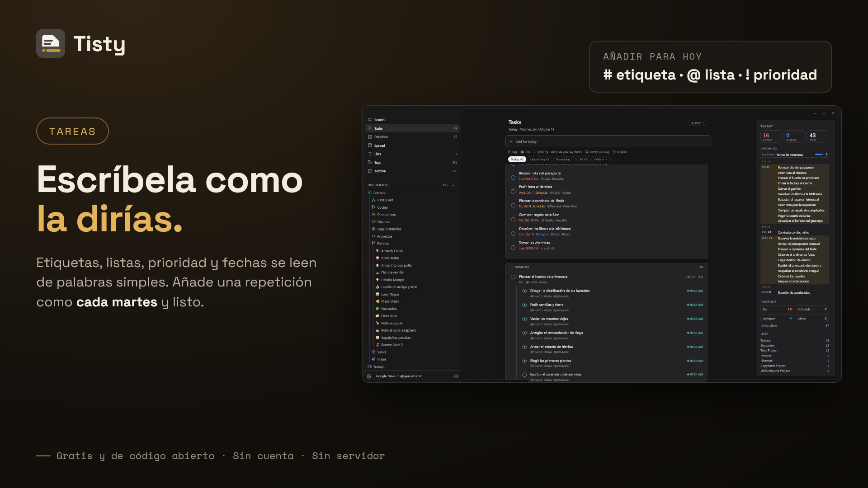Check off Renovar cita del pasaporte

[513, 178]
